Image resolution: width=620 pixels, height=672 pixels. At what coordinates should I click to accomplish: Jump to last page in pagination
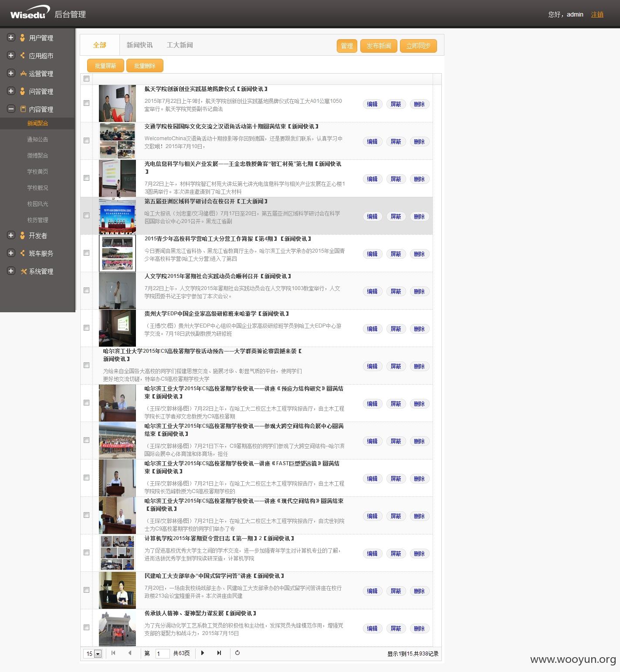(219, 653)
